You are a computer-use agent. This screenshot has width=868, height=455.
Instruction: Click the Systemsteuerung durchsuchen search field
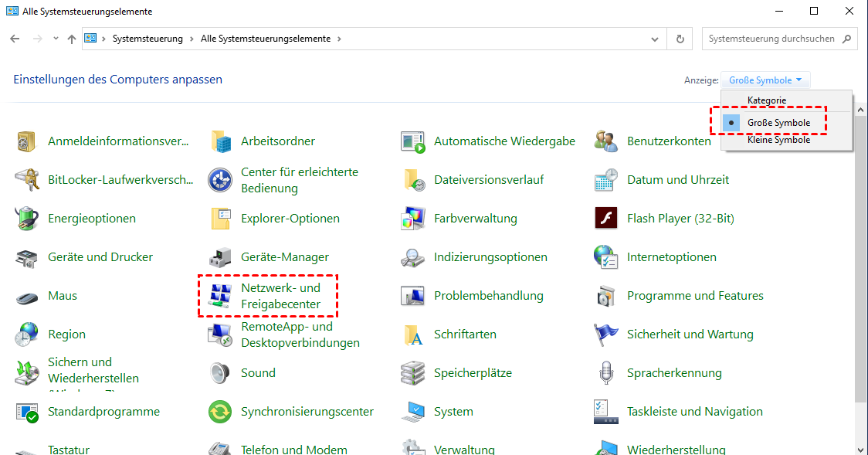pyautogui.click(x=772, y=39)
